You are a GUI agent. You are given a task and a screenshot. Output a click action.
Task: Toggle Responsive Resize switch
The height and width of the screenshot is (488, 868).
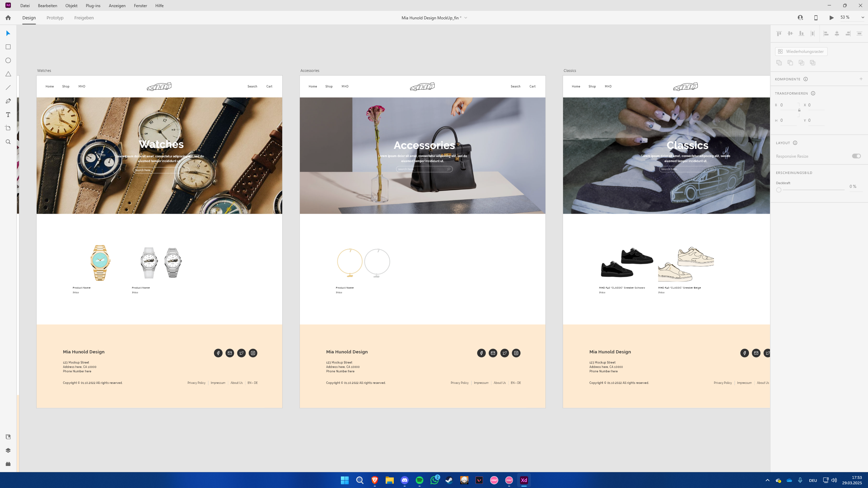point(856,156)
